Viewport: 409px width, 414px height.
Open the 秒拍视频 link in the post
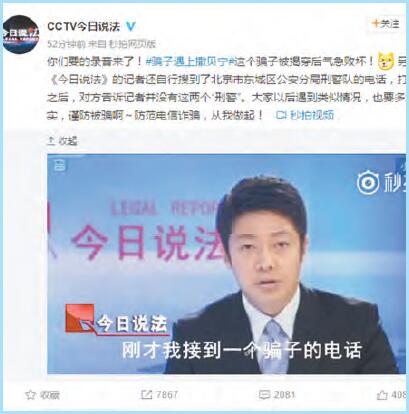point(305,115)
